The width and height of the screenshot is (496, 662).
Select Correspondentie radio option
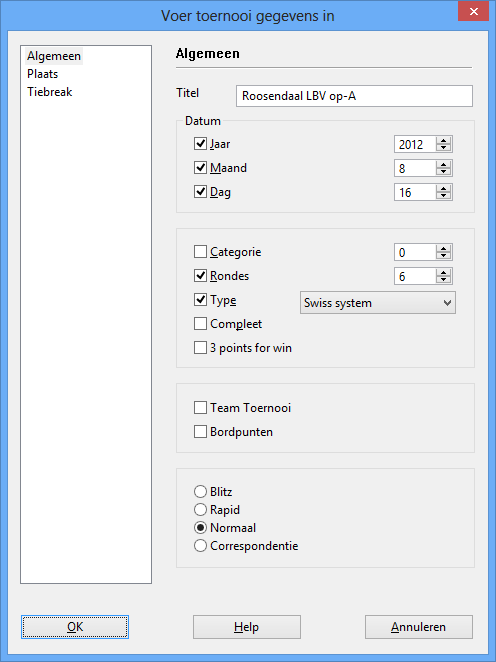tap(200, 546)
